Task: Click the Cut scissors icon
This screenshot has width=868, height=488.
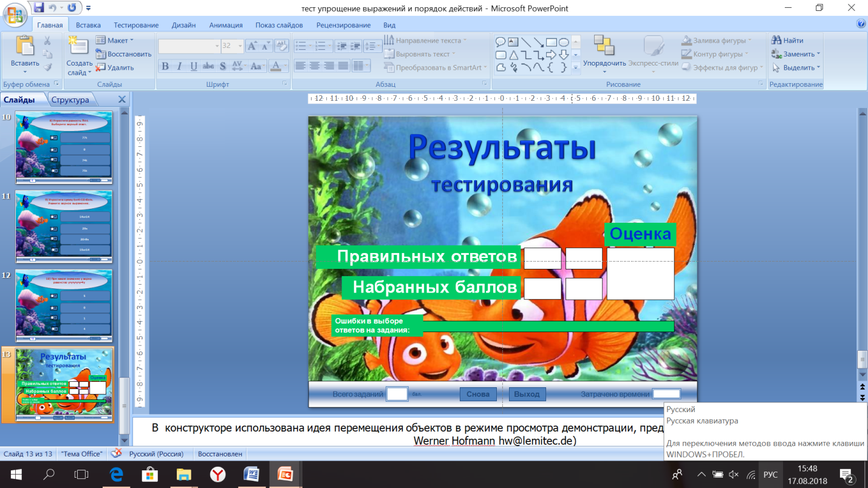Action: coord(47,41)
